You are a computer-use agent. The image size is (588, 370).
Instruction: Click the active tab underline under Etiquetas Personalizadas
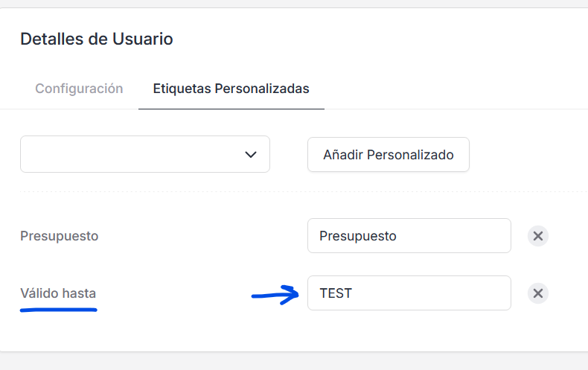coord(231,109)
